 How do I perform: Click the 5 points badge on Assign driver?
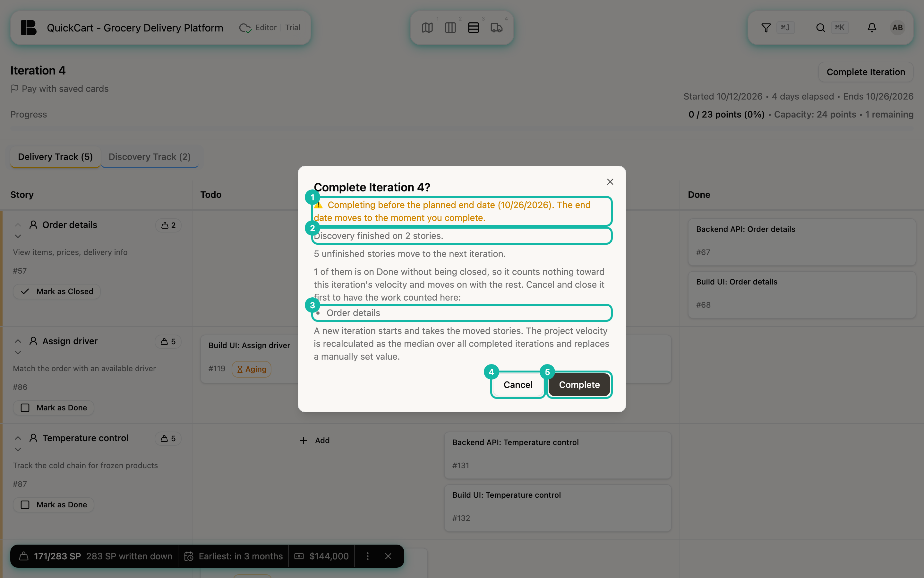(168, 341)
